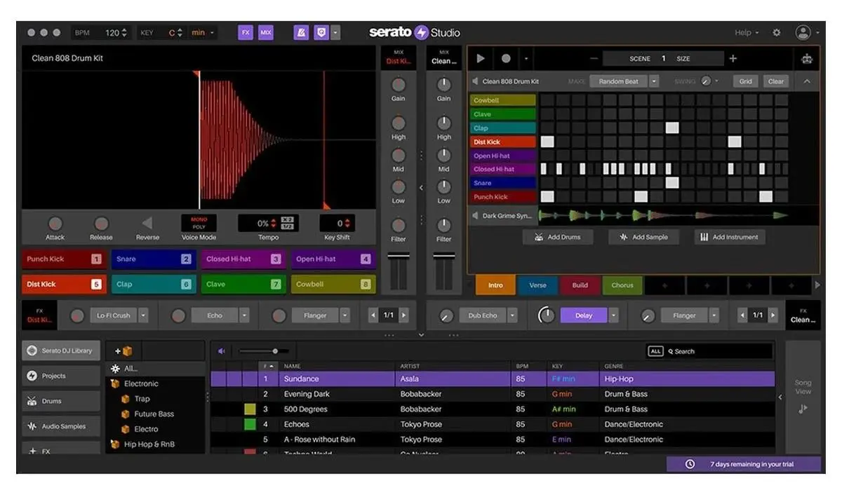
Task: Toggle Mono/Poly voice mode switch
Action: click(x=199, y=223)
